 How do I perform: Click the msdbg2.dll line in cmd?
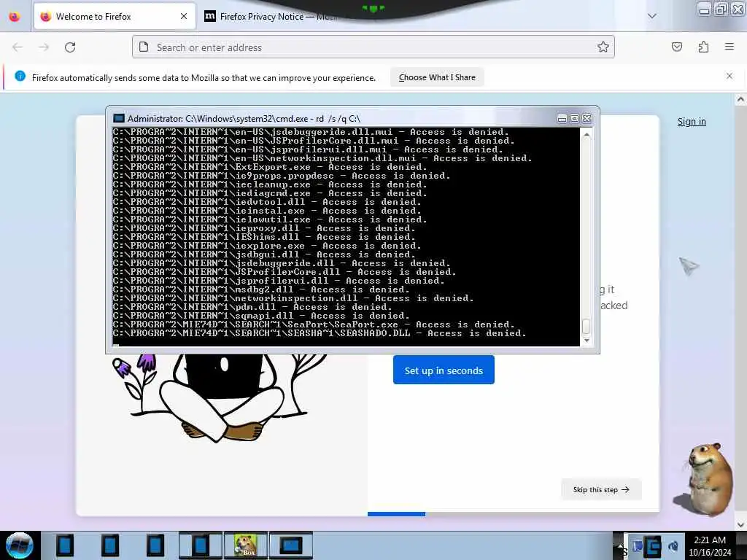[x=261, y=289]
